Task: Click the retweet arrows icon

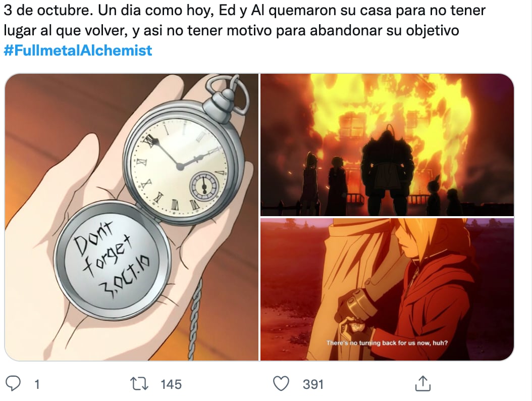Action: click(x=139, y=384)
